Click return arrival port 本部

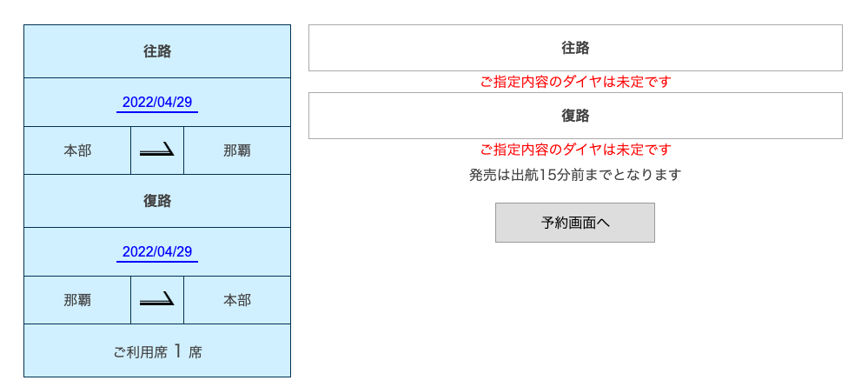coord(237,300)
